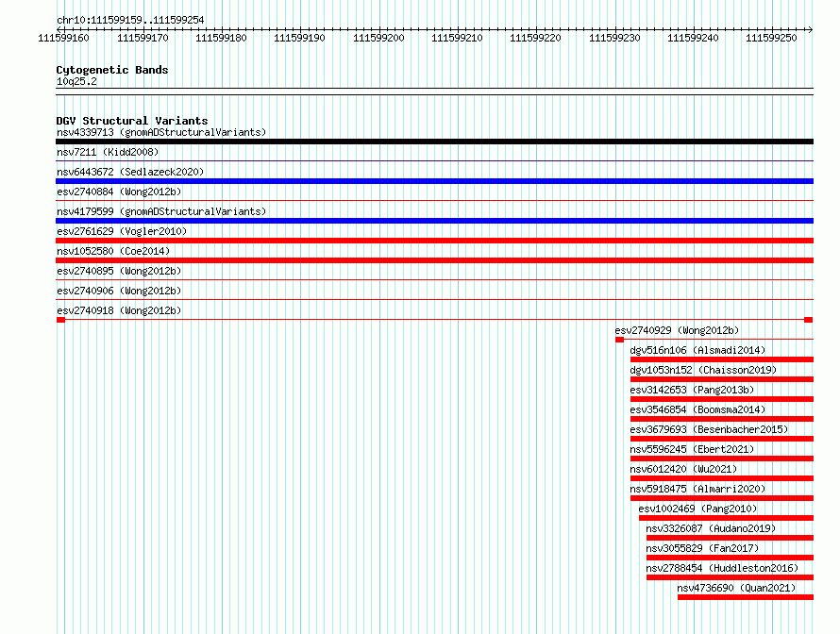
Task: Select the black nsv4339713 variant bar
Action: (x=434, y=142)
